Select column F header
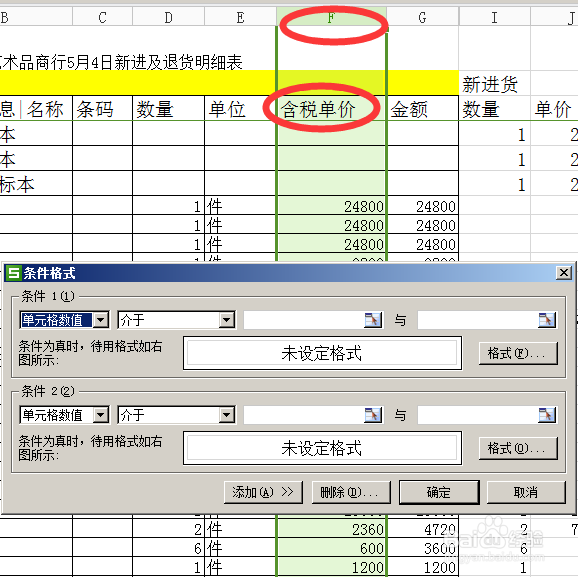This screenshot has height=577, width=578. pyautogui.click(x=331, y=17)
